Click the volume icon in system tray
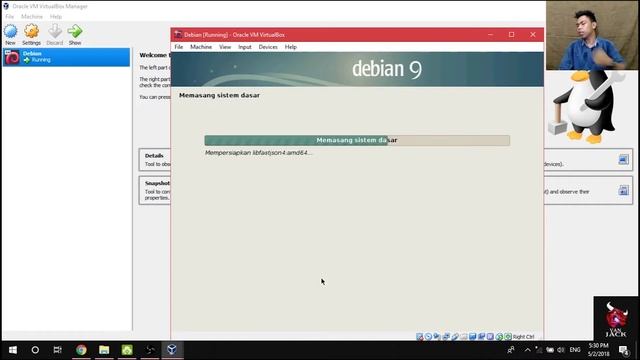 coord(561,350)
